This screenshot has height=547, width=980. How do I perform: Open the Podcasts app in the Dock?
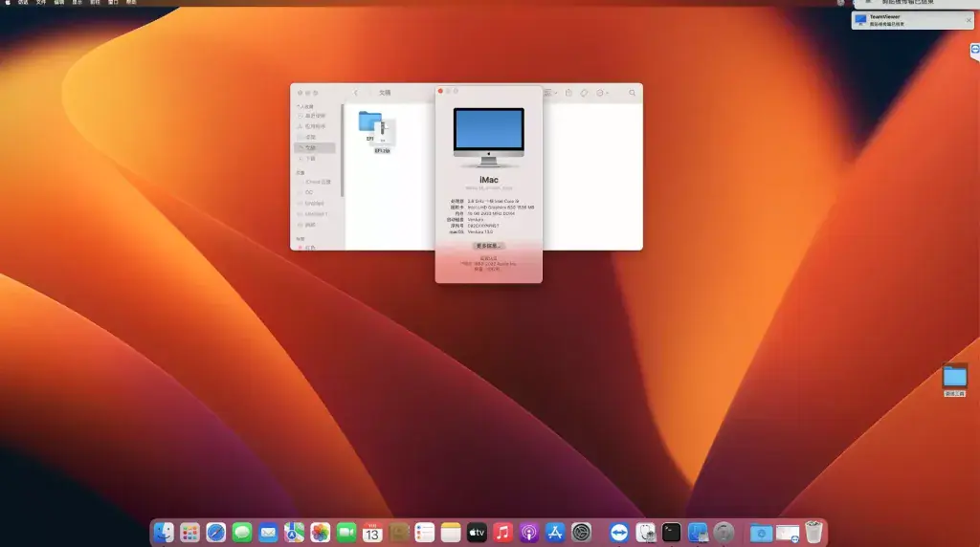click(528, 533)
